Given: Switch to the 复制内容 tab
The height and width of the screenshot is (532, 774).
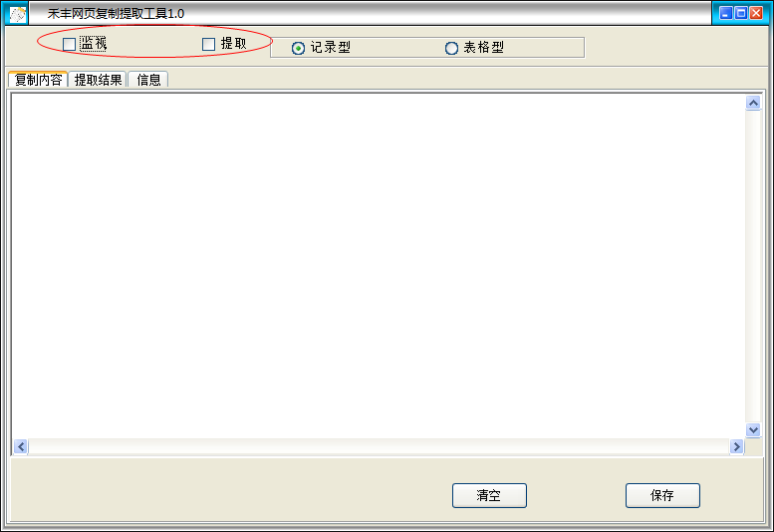Looking at the screenshot, I should tap(38, 80).
